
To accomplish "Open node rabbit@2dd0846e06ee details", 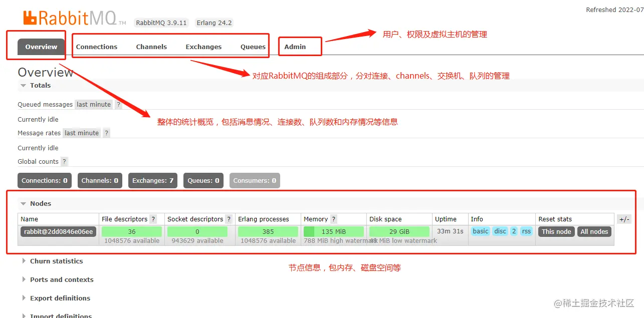I will 59,232.
